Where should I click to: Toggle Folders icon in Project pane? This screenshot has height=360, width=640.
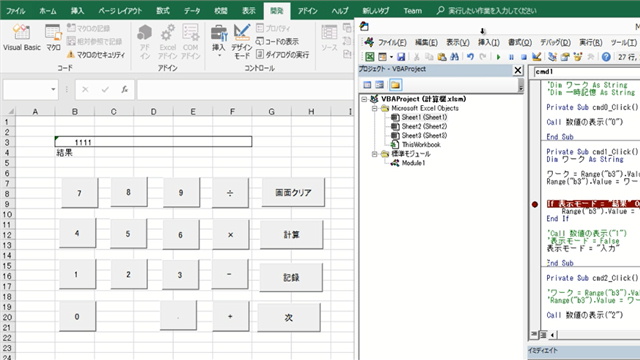(395, 84)
